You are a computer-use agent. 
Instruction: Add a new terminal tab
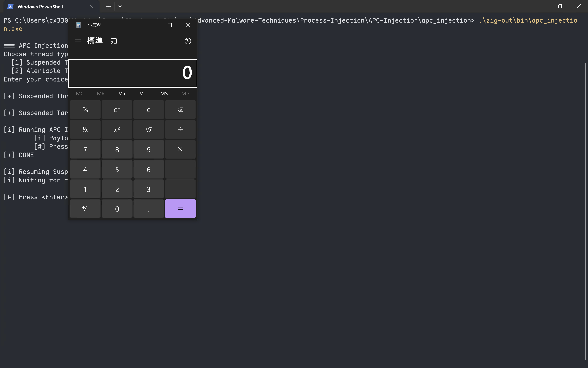point(108,7)
